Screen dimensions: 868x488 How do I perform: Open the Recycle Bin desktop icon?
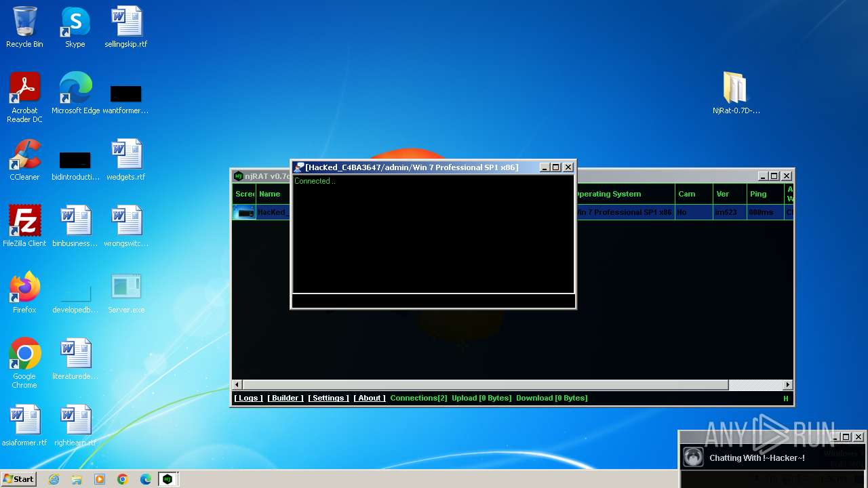point(24,27)
